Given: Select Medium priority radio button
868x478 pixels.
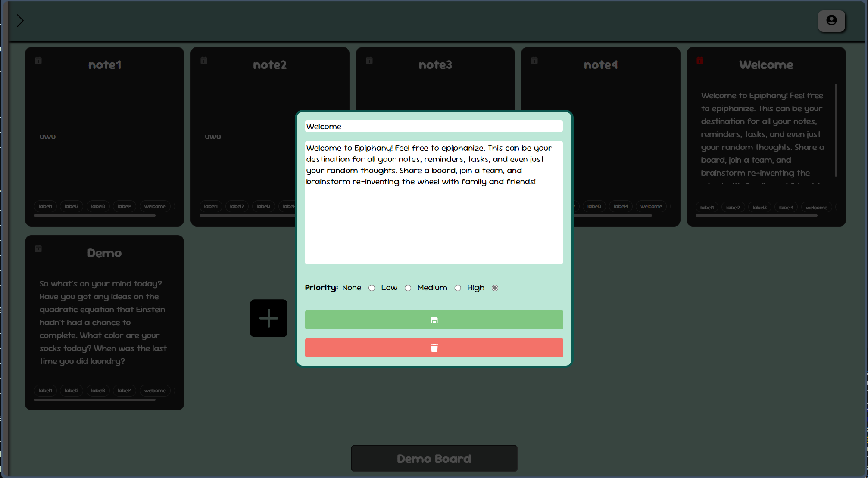Looking at the screenshot, I should (x=458, y=288).
